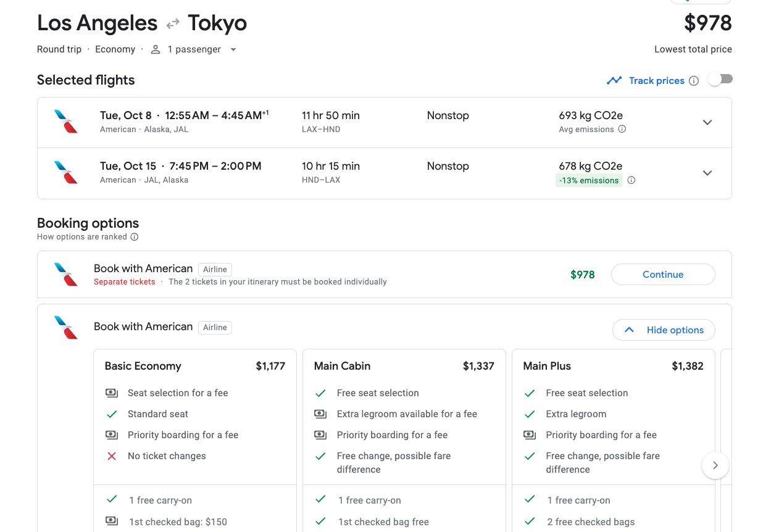Click American Airlines logo on Oct 8 flight
Screen dimensions: 771x532
[x=66, y=122]
